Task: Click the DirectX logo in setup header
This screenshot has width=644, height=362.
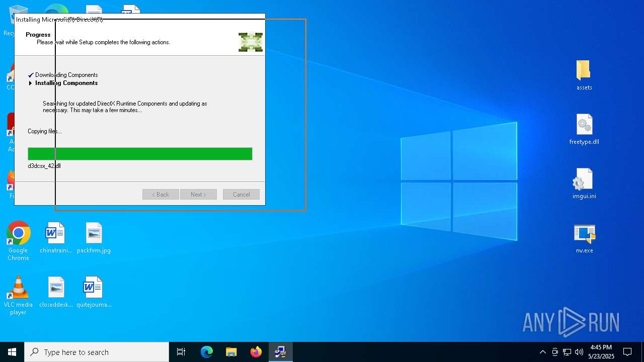Action: point(251,42)
